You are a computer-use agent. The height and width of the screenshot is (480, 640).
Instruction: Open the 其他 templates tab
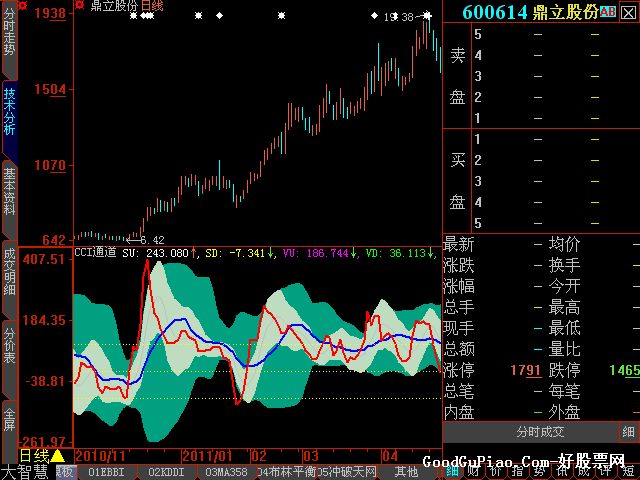[x=406, y=472]
